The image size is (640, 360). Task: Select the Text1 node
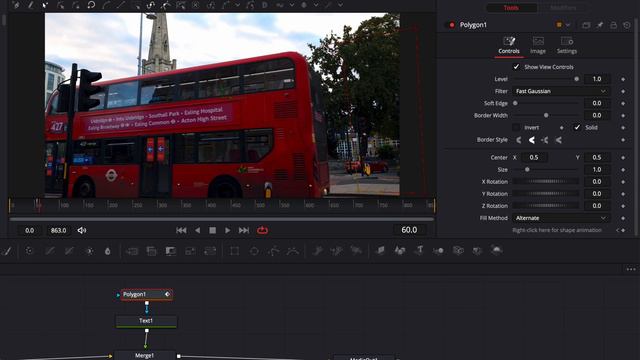pos(146,321)
